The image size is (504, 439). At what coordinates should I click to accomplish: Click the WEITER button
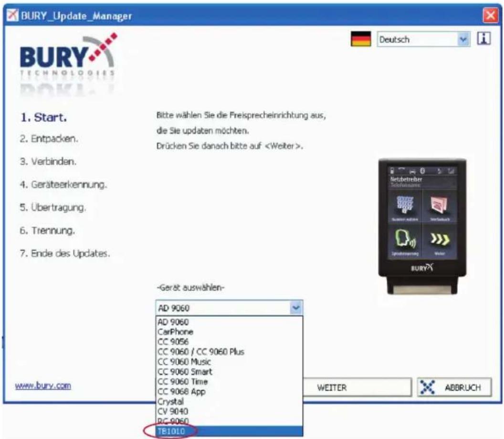coord(357,387)
